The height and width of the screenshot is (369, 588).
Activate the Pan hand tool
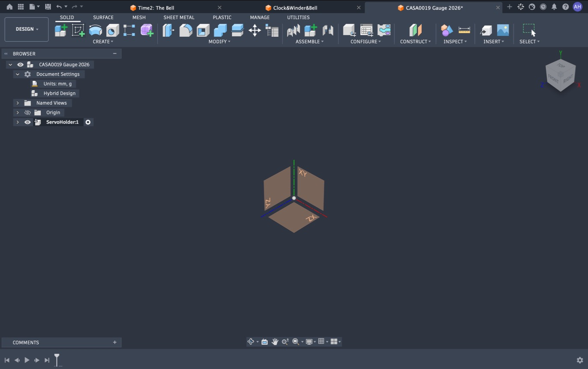click(275, 342)
